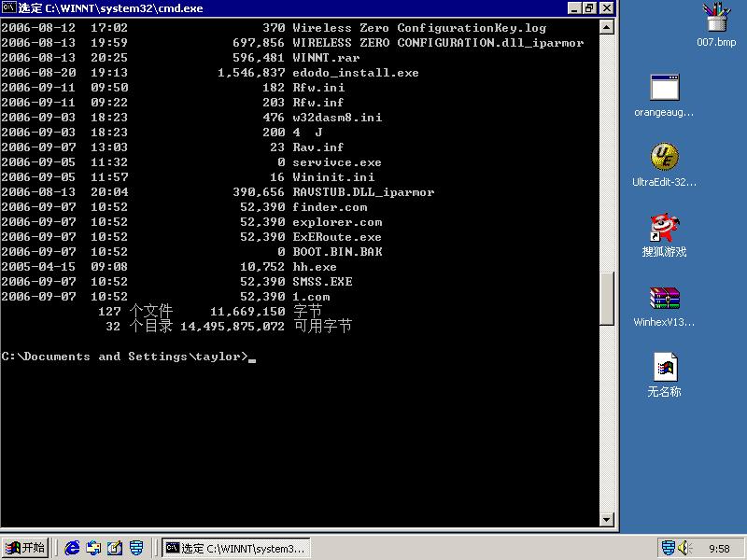This screenshot has width=747, height=560.
Task: Select the cmd.exe taskbar button
Action: 236,548
